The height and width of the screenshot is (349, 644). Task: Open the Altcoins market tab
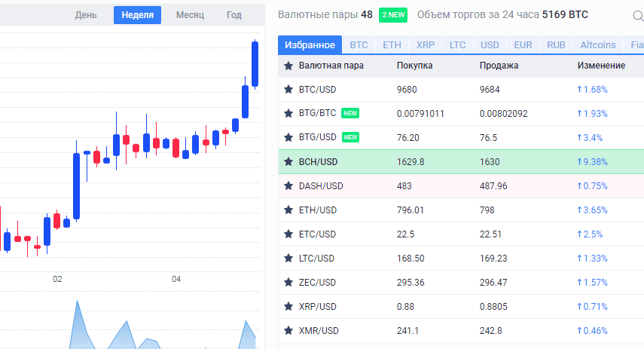pyautogui.click(x=598, y=44)
